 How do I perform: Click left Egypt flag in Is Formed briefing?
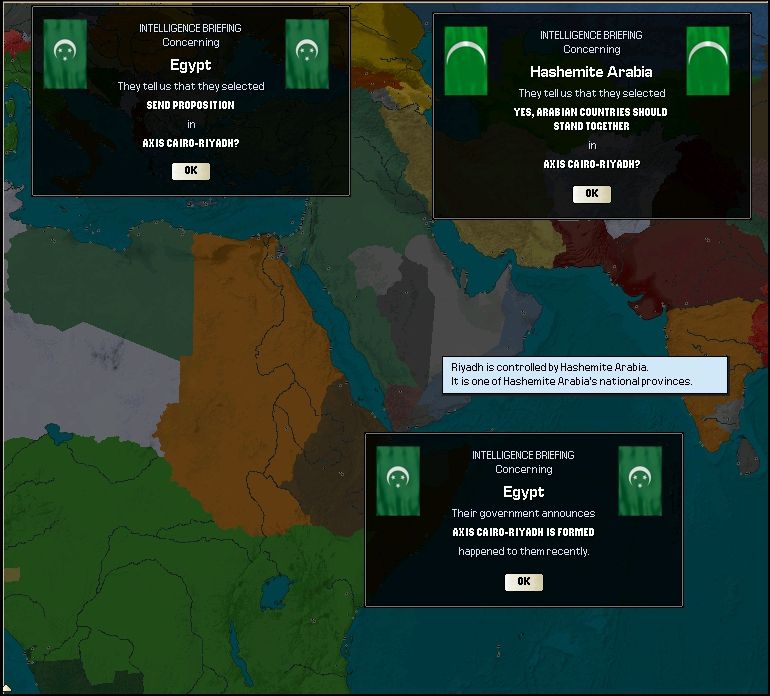point(398,481)
